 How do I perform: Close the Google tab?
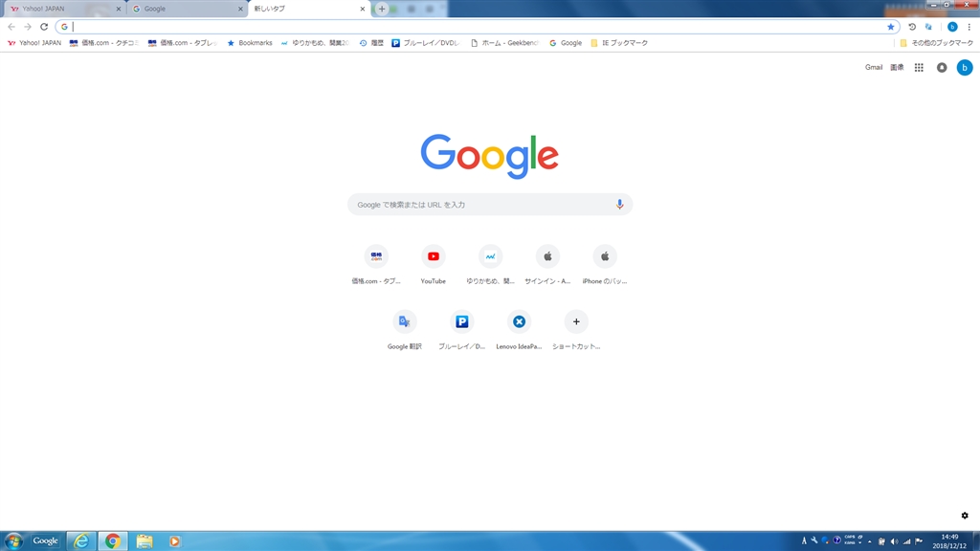(x=240, y=9)
